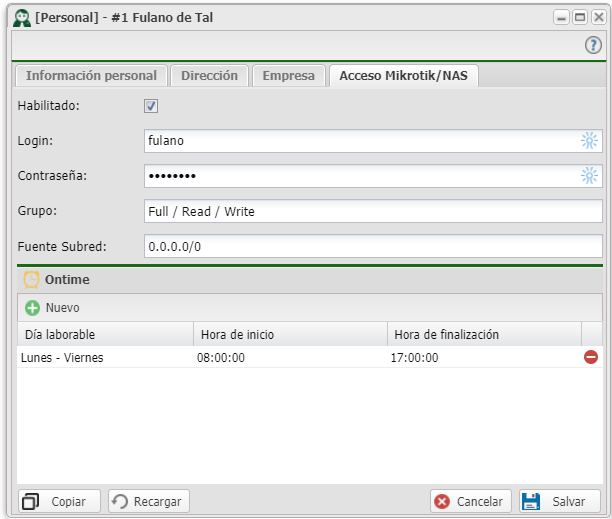612x519 pixels.
Task: Delete the Lunes - Viernes schedule row
Action: [x=591, y=357]
